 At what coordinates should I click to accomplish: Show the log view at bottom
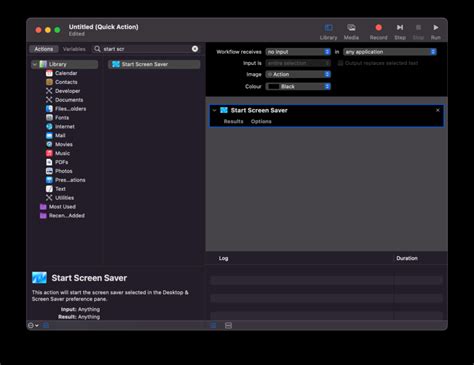pos(213,325)
